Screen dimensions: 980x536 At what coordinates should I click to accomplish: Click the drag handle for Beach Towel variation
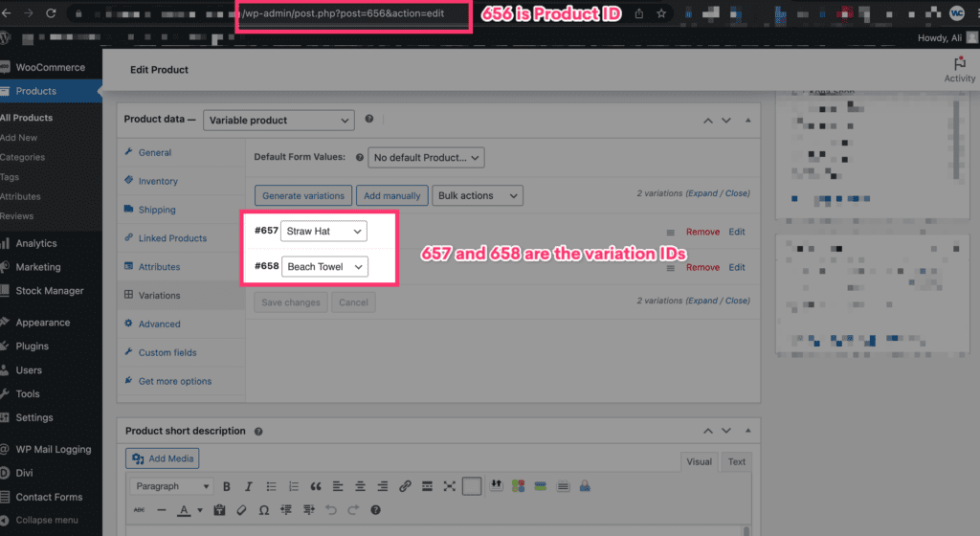(670, 268)
